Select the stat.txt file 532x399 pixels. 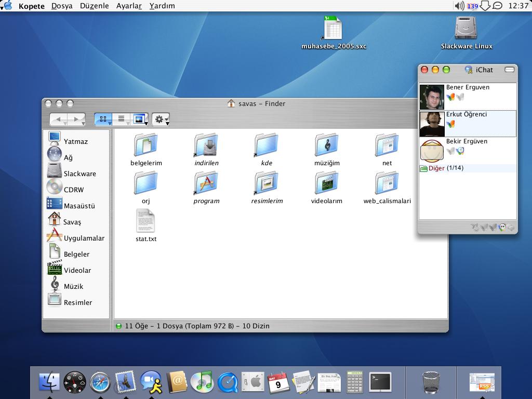(x=146, y=225)
